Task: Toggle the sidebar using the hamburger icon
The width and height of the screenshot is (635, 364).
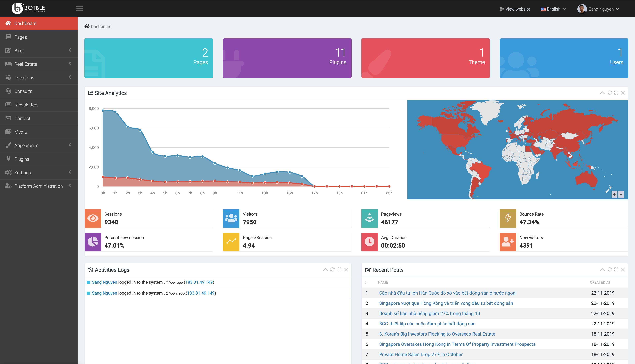Action: coord(80,8)
